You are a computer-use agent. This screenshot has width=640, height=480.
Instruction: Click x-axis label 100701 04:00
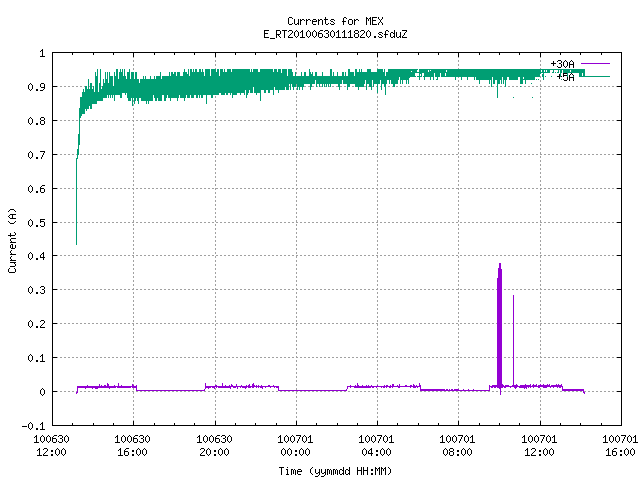[376, 446]
